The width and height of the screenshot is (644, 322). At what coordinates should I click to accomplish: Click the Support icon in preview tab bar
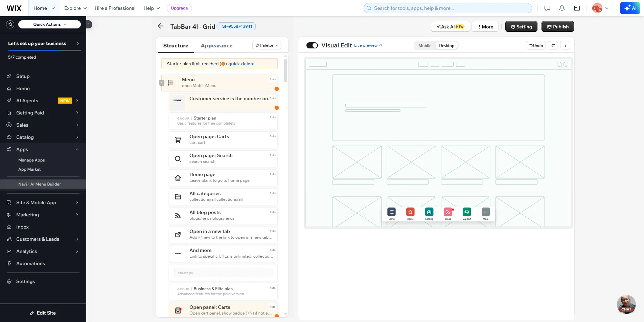[x=467, y=212]
